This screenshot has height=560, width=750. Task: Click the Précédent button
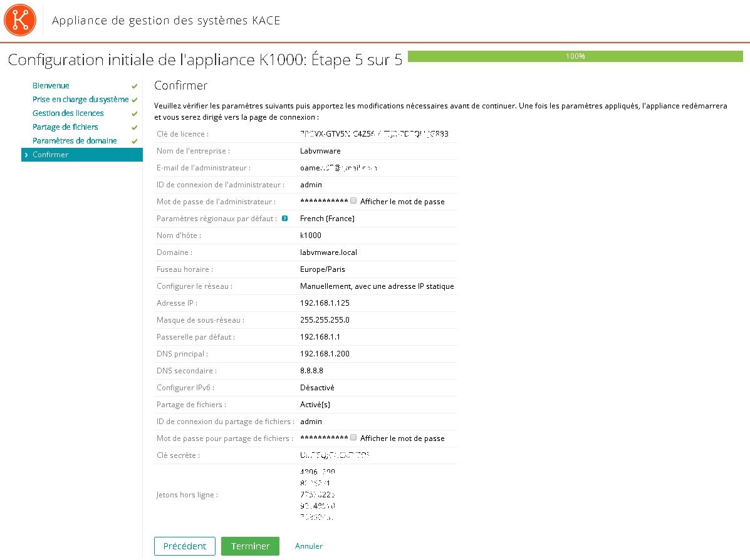point(185,546)
